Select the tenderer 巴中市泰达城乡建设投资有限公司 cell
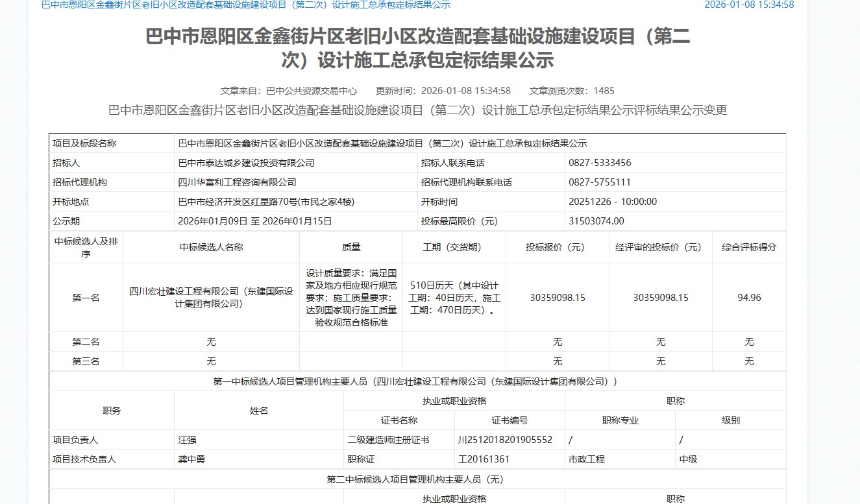Screen dimensions: 860x504 pos(246,163)
